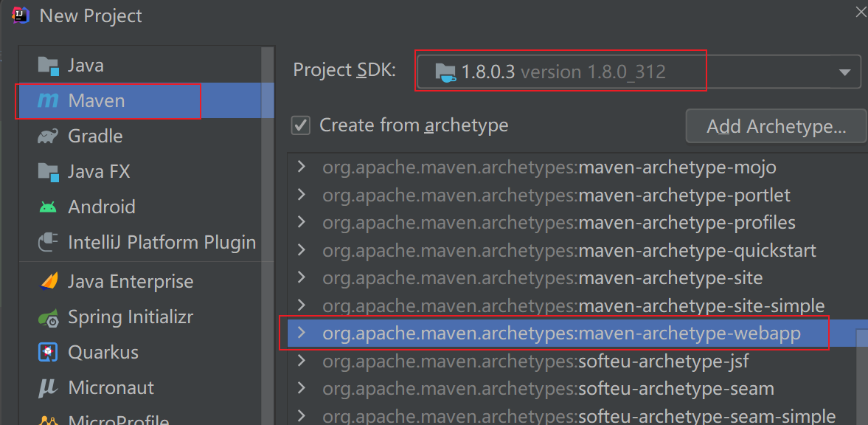Choose Spring Initializr generator
This screenshot has height=425, width=868.
146,317
